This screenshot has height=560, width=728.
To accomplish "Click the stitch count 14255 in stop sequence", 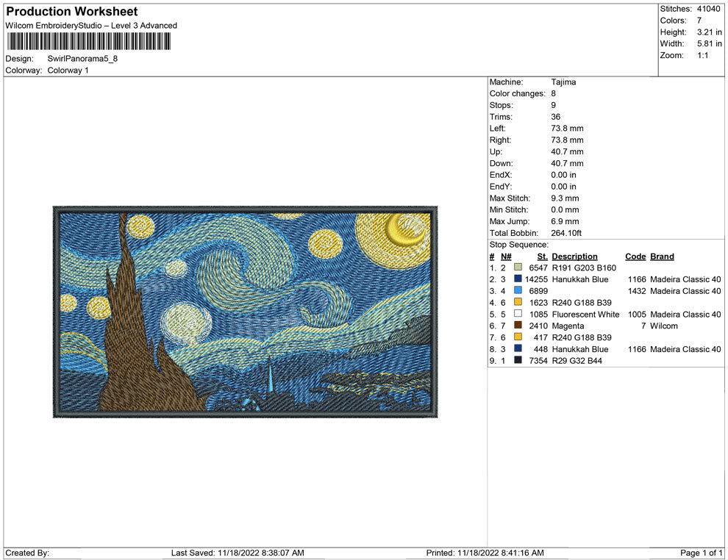I will 536,279.
